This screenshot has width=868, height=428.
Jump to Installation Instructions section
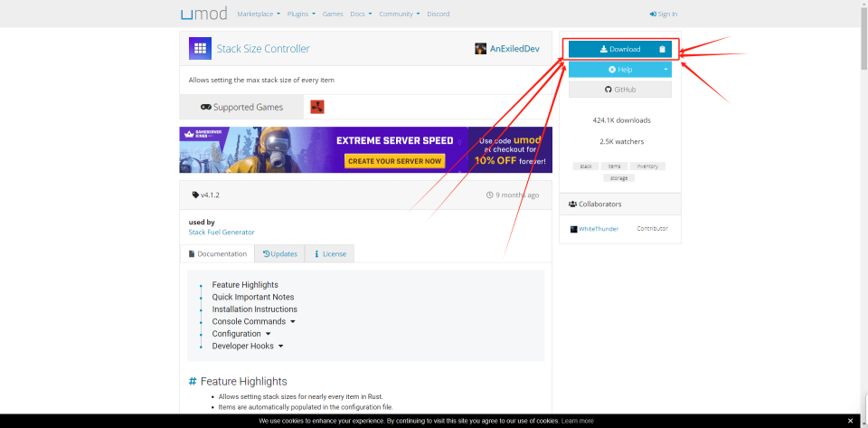pyautogui.click(x=255, y=309)
